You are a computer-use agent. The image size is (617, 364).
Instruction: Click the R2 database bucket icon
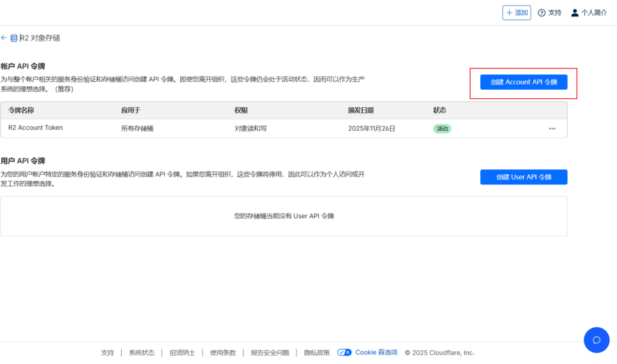(14, 38)
